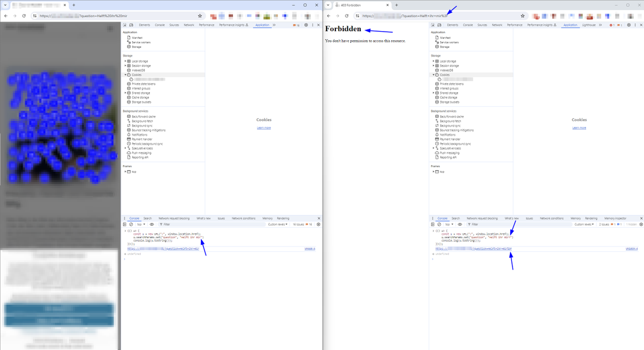
Task: Open top context dropdown in left console
Action: tap(141, 225)
